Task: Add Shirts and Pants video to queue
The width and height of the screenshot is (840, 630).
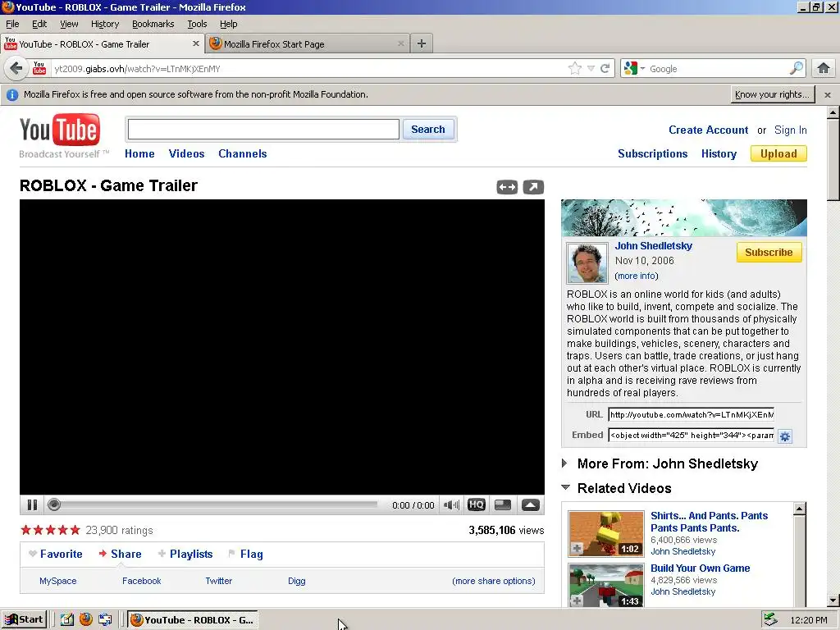Action: pyautogui.click(x=577, y=549)
